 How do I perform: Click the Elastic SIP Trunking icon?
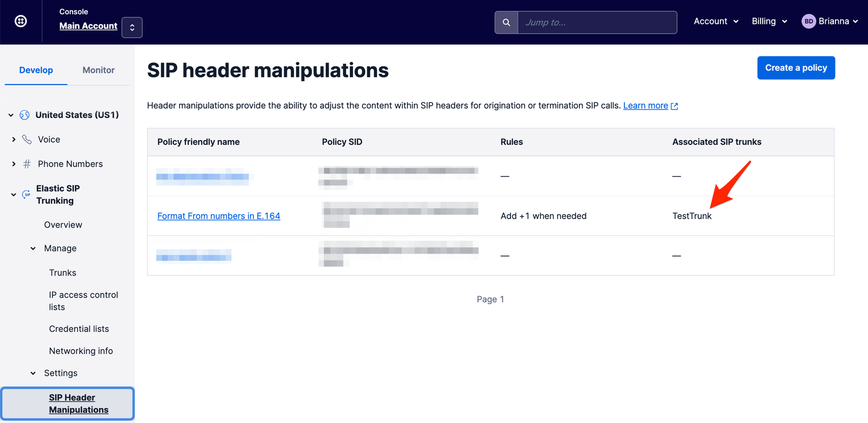(x=26, y=194)
